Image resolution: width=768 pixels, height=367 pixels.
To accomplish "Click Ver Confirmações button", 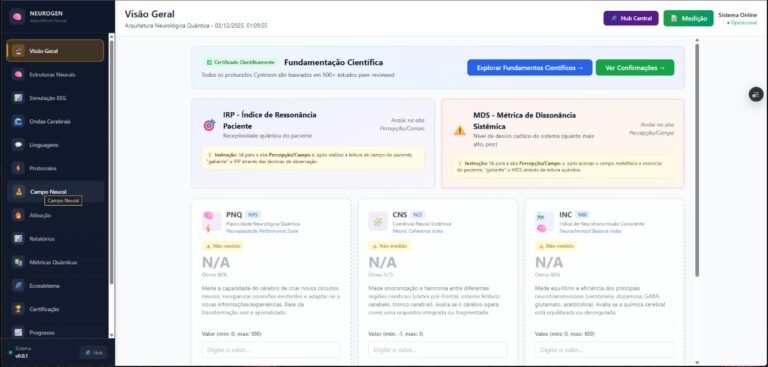I will click(x=635, y=68).
